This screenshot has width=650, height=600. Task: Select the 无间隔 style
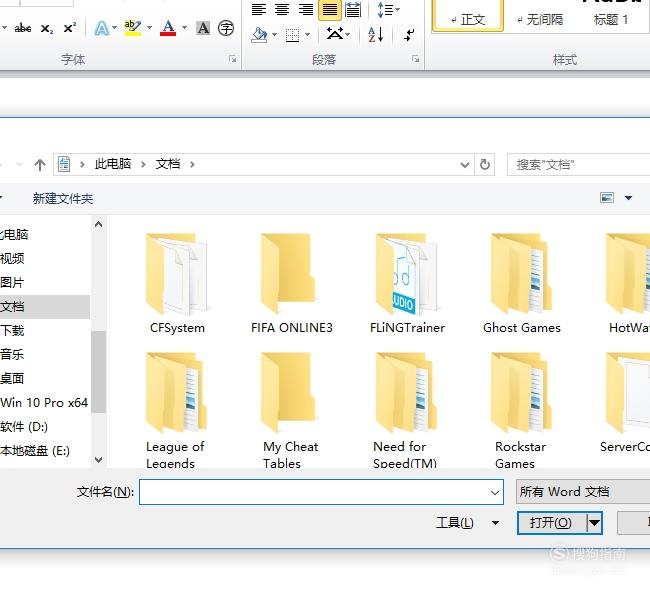point(540,19)
